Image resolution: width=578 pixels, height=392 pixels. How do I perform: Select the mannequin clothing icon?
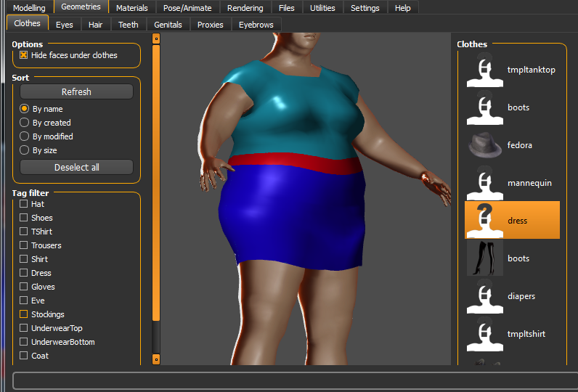pos(485,183)
